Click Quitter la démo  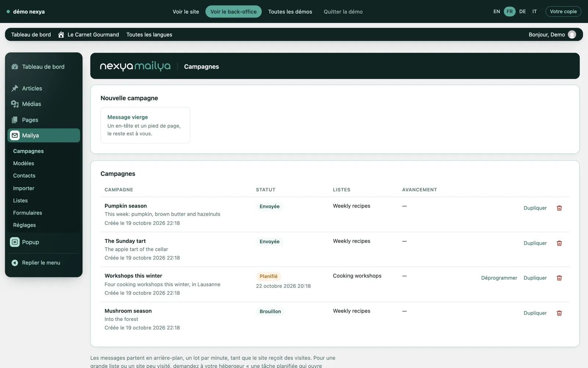pos(343,11)
